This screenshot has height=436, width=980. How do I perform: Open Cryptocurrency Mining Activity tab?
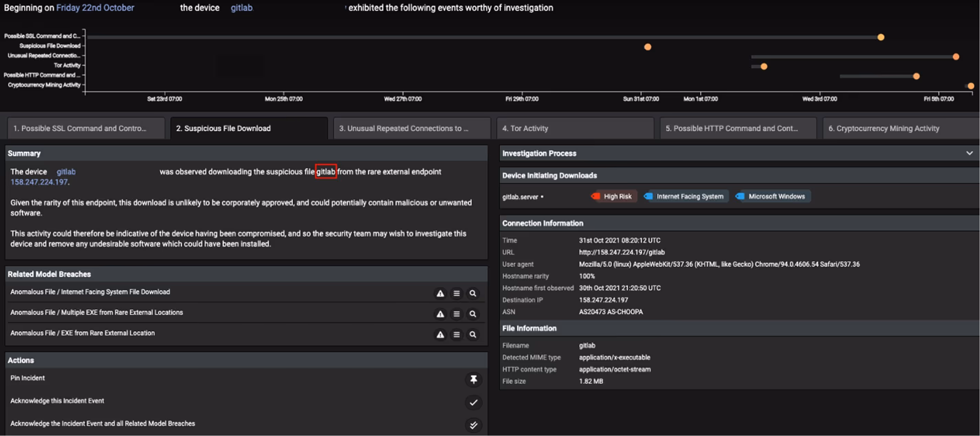(900, 129)
